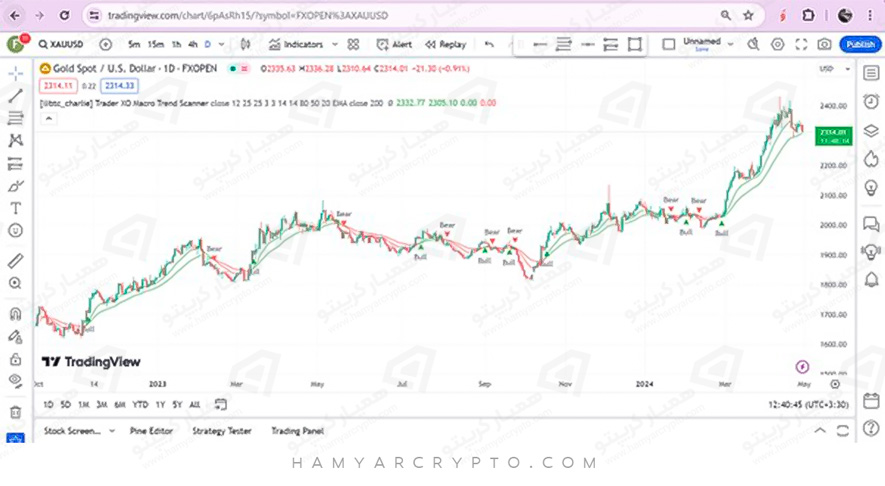Toggle hide all drawings eye icon
The width and height of the screenshot is (885, 486).
[x=15, y=381]
